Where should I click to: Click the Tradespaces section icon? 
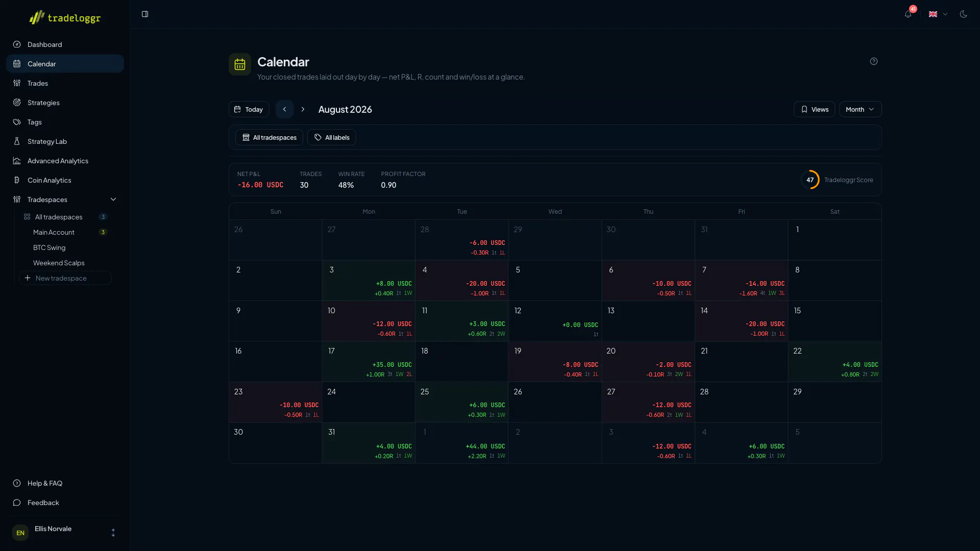17,199
